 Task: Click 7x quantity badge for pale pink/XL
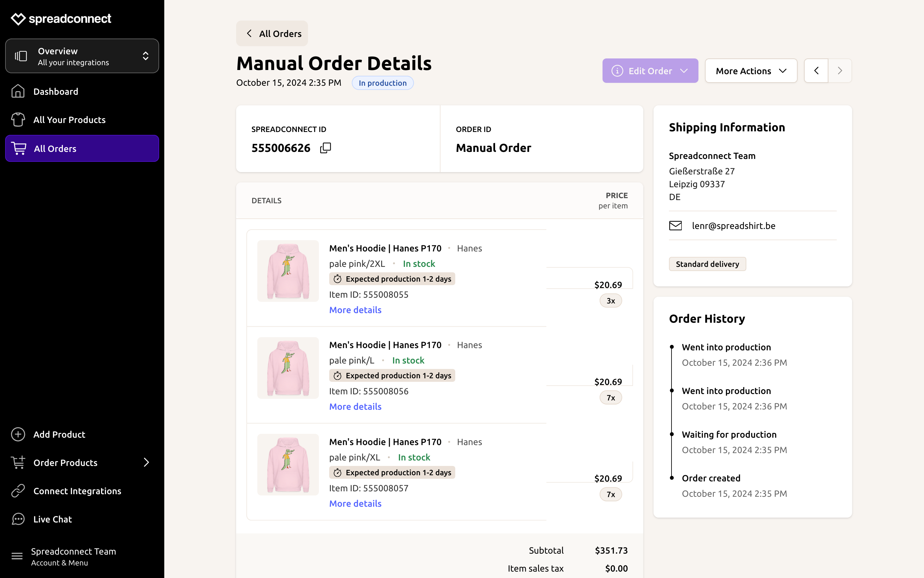(611, 494)
